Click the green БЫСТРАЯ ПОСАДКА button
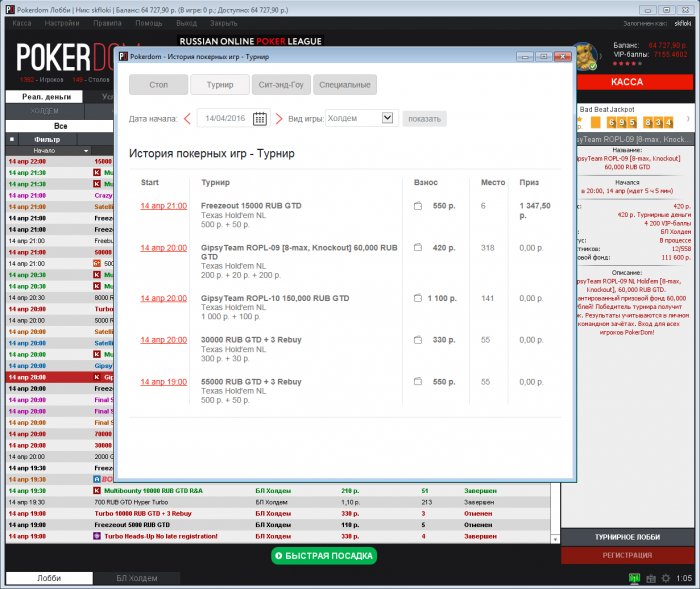The image size is (700, 589). pos(324,556)
